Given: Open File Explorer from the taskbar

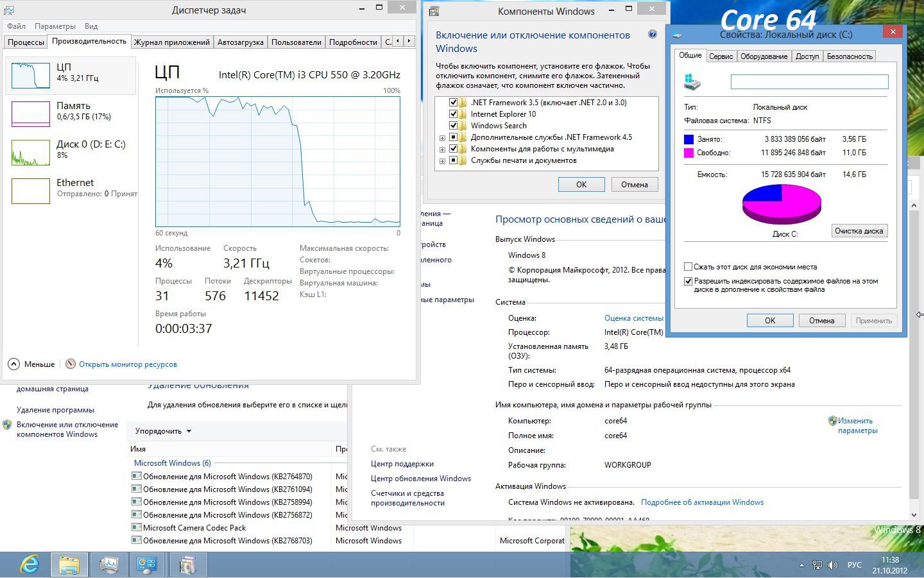Looking at the screenshot, I should 69,565.
